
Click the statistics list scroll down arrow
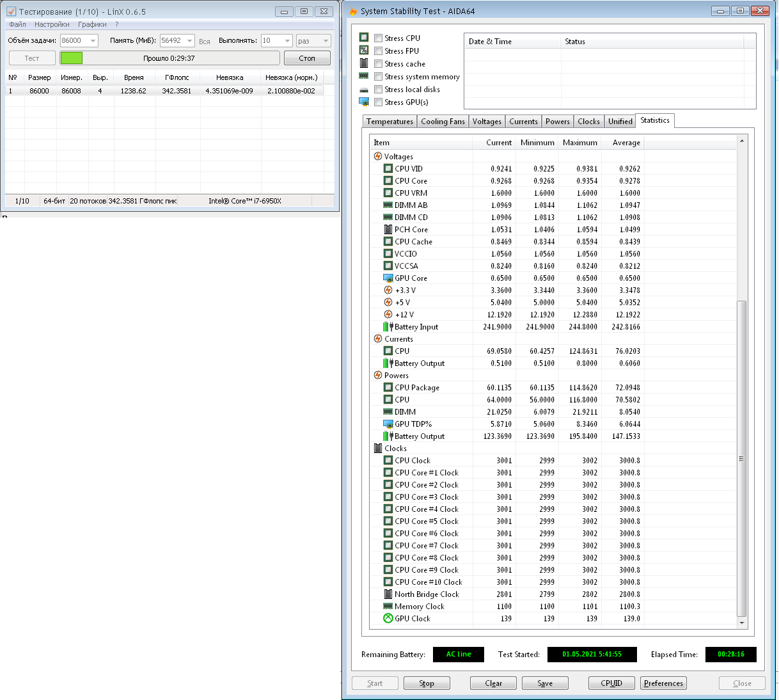click(742, 623)
